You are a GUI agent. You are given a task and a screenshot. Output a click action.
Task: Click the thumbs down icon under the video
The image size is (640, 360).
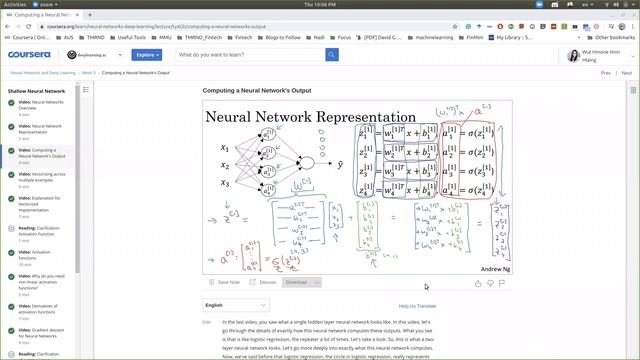tap(490, 283)
